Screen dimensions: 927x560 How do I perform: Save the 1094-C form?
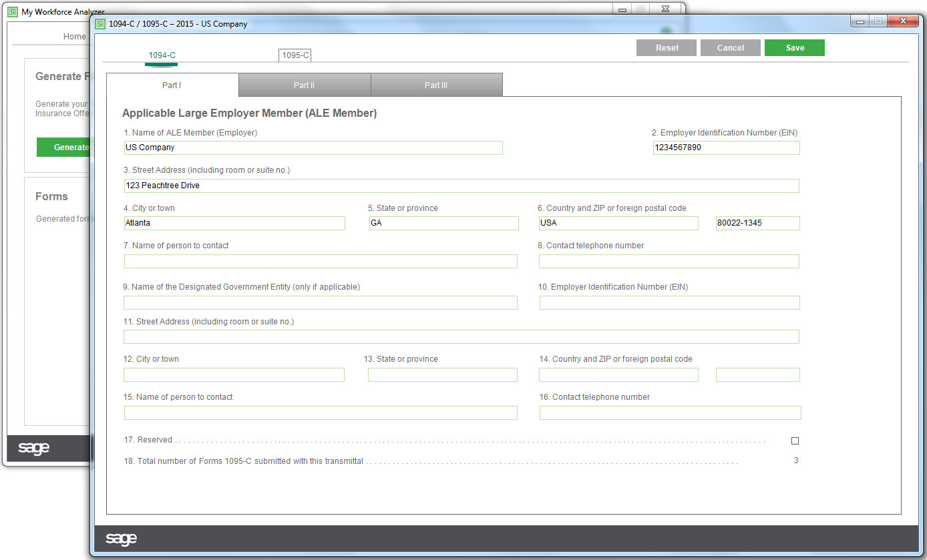click(795, 48)
